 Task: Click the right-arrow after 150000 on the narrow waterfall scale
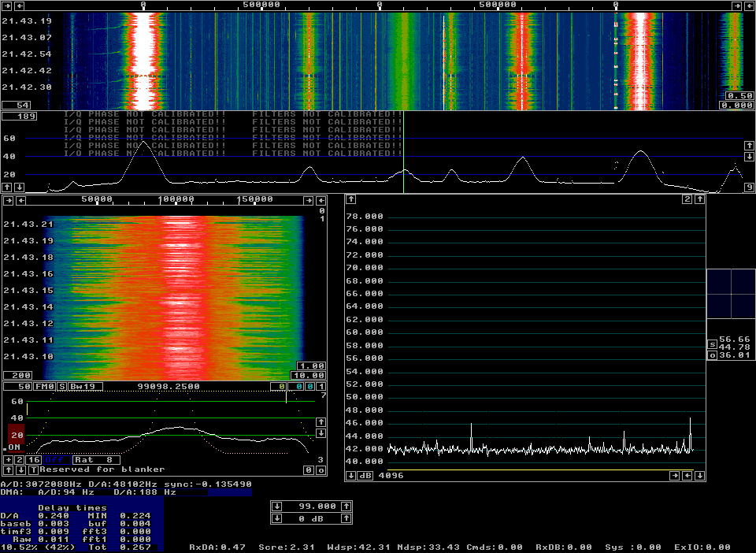point(308,200)
